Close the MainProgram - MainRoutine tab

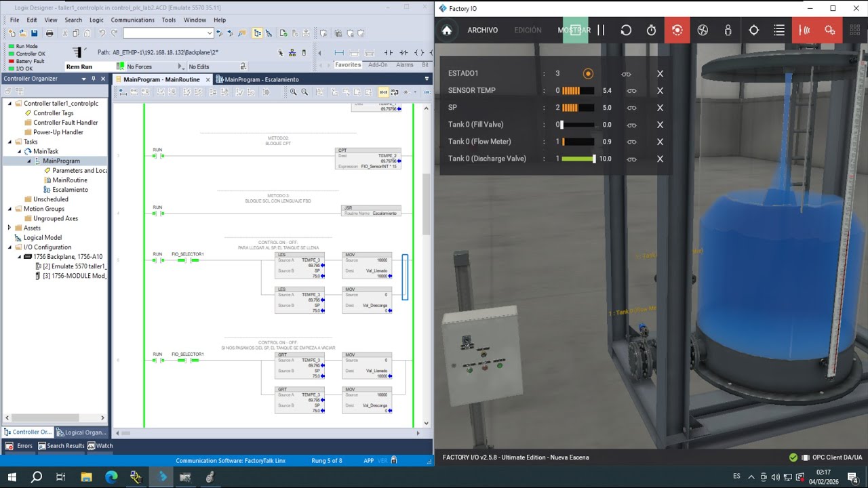208,79
